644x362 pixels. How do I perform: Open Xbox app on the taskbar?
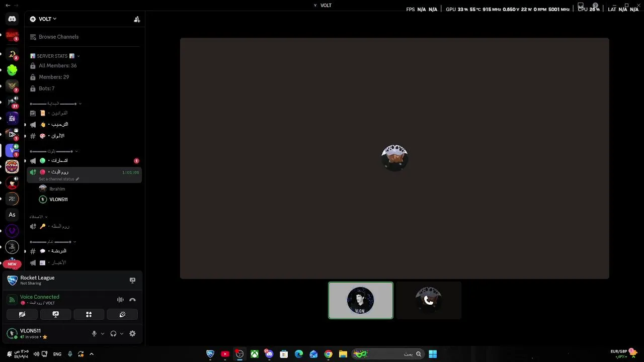point(255,354)
